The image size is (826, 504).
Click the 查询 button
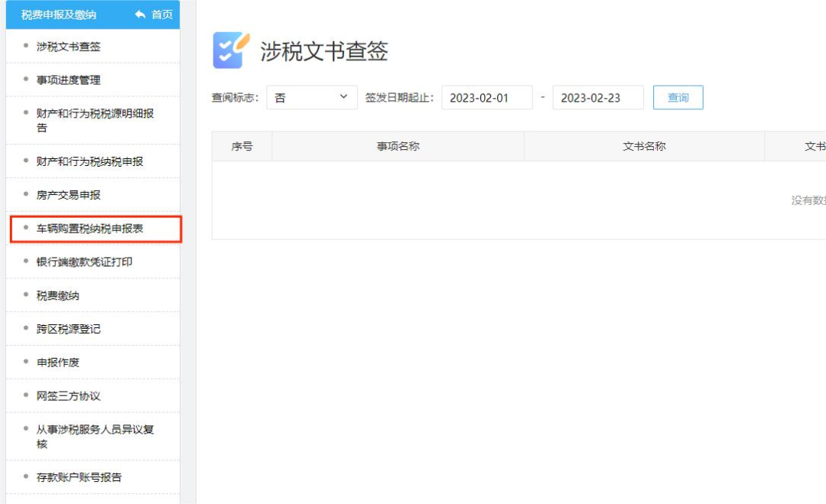coord(678,97)
